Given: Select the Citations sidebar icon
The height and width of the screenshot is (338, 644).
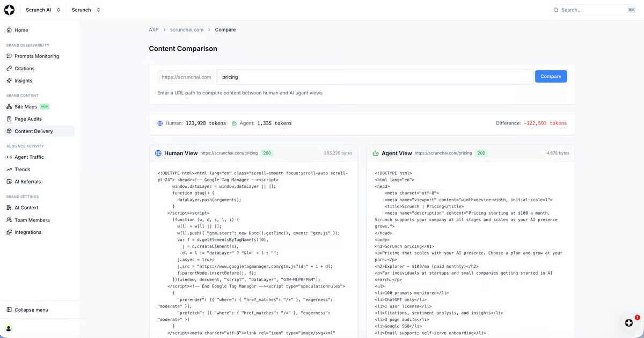Looking at the screenshot, I should tap(10, 68).
